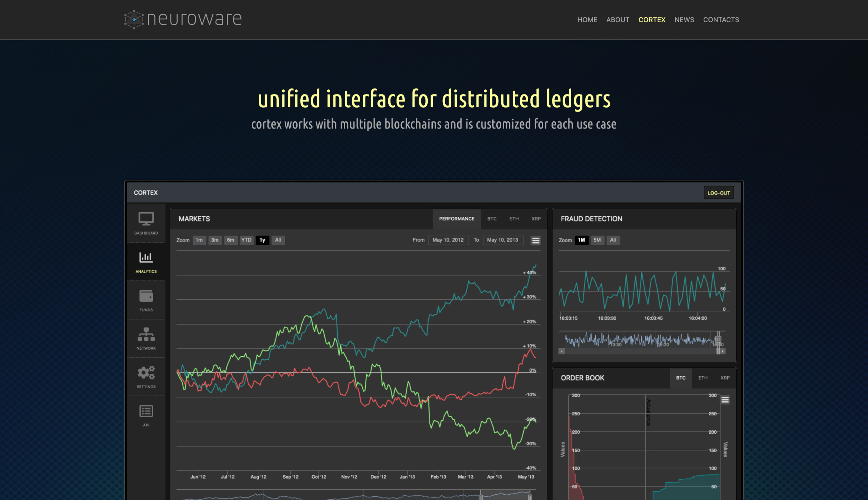Image resolution: width=868 pixels, height=500 pixels.
Task: Set Fraud Detection zoom to 1M
Action: pos(581,240)
